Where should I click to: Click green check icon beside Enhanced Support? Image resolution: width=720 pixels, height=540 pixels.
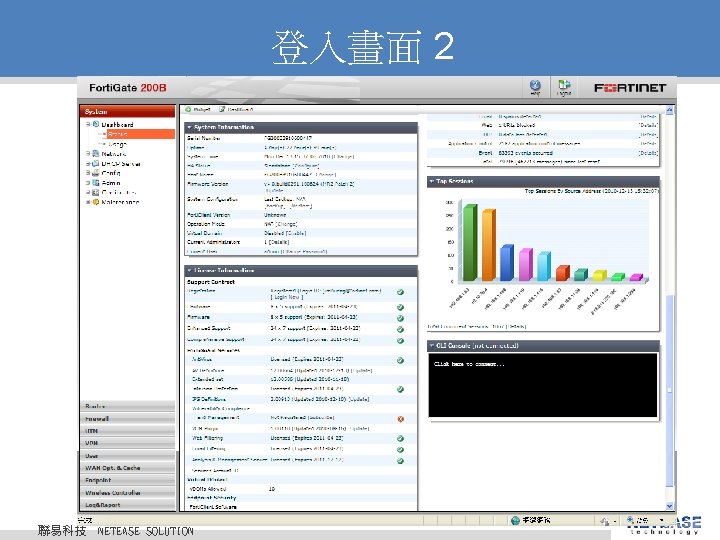click(x=400, y=329)
